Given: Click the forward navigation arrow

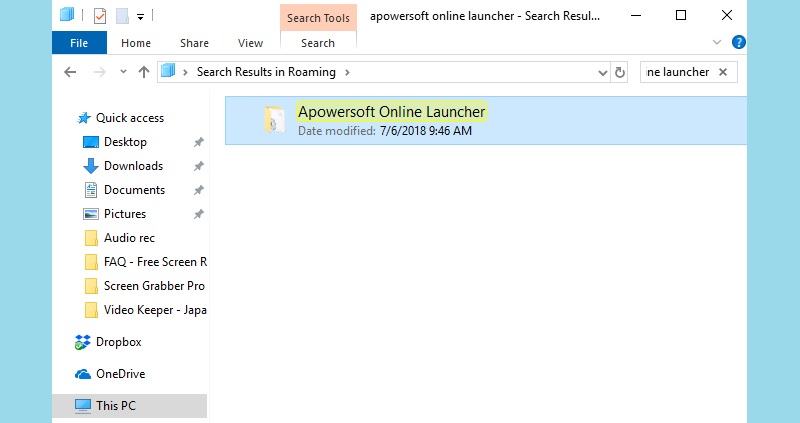Looking at the screenshot, I should click(x=100, y=72).
